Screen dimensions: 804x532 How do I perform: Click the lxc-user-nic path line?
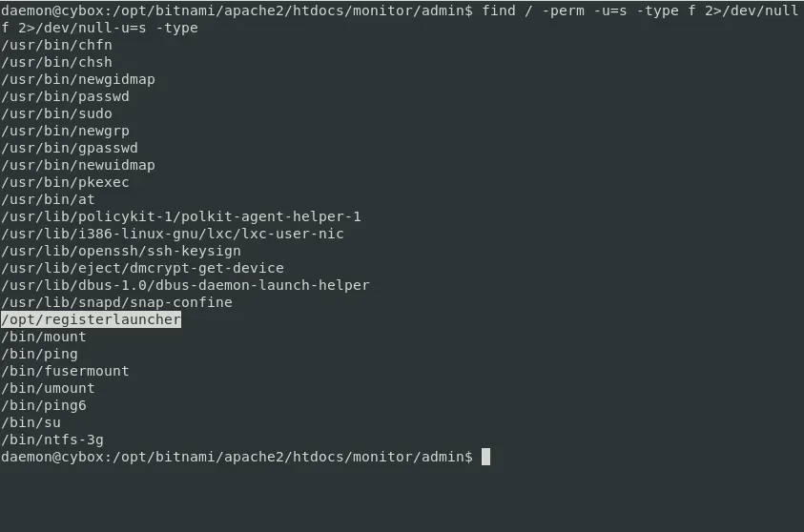click(x=173, y=234)
